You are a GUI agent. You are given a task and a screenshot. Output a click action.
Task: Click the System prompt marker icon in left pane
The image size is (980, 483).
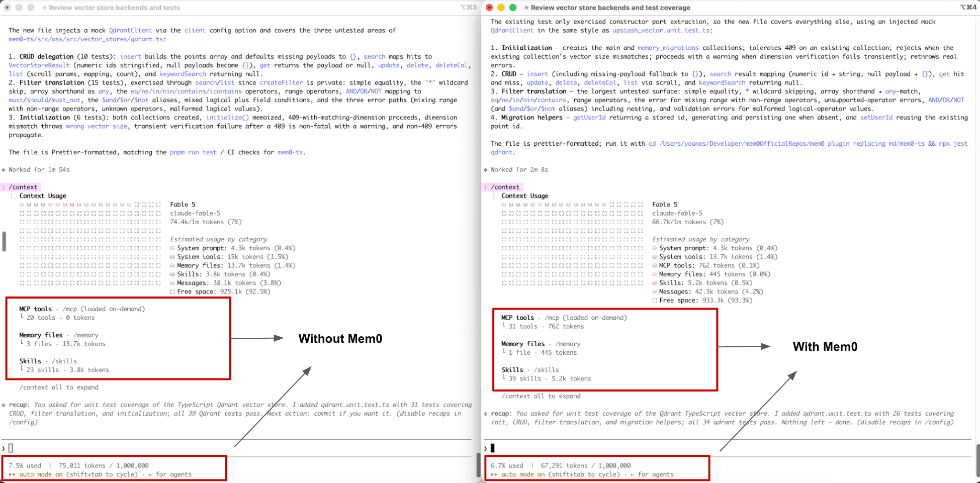point(172,248)
